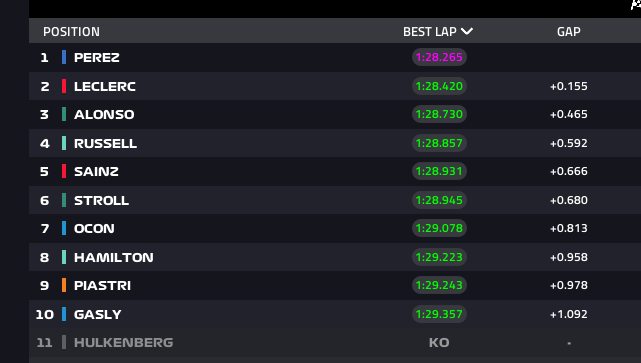Click Gasly's 1:29.357 lap badge
Viewport: 641px width, 363px height.
pos(439,314)
